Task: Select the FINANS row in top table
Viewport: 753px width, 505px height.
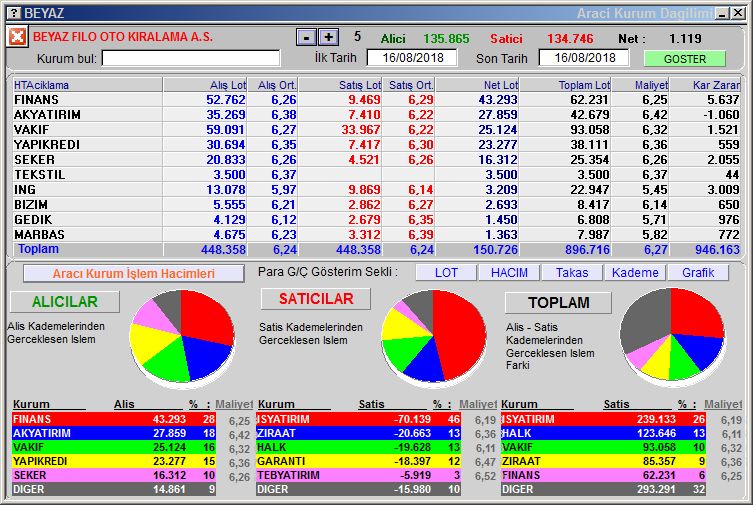Action: click(377, 100)
